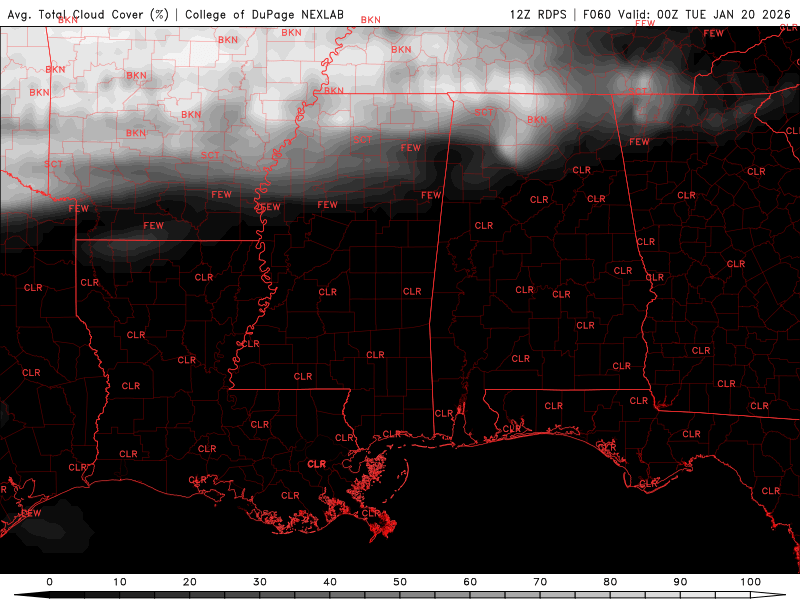Click the SCT label in northwest Alabama

[484, 112]
